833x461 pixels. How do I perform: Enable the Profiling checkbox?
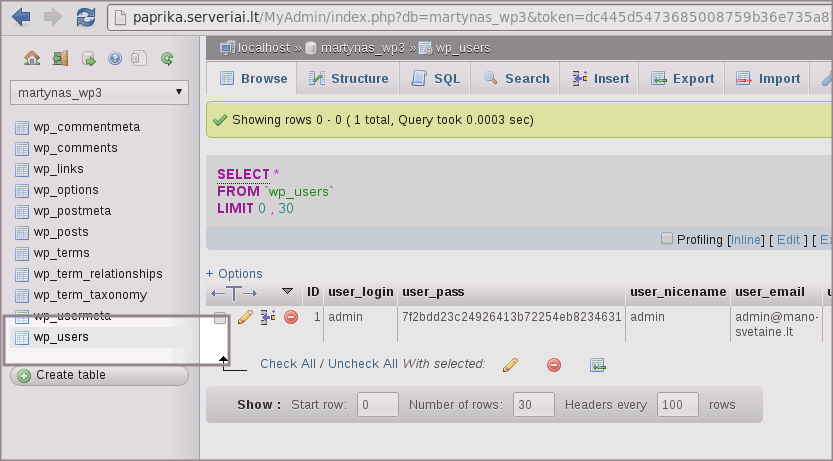point(667,239)
